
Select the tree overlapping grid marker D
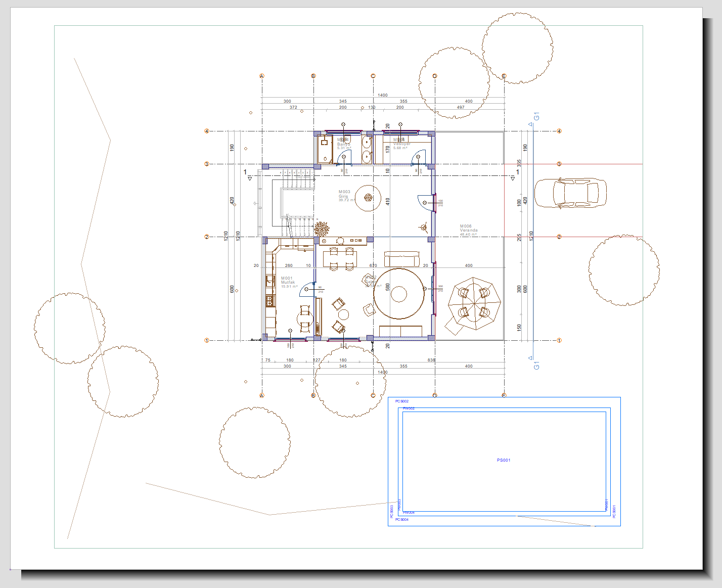coord(454,83)
